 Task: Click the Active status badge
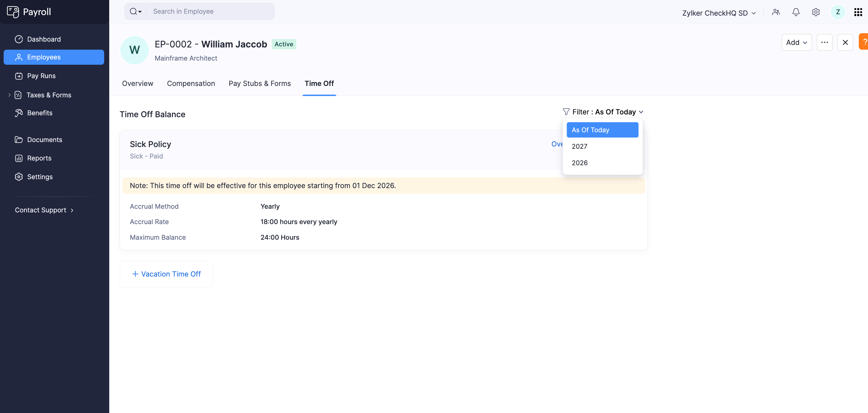284,44
